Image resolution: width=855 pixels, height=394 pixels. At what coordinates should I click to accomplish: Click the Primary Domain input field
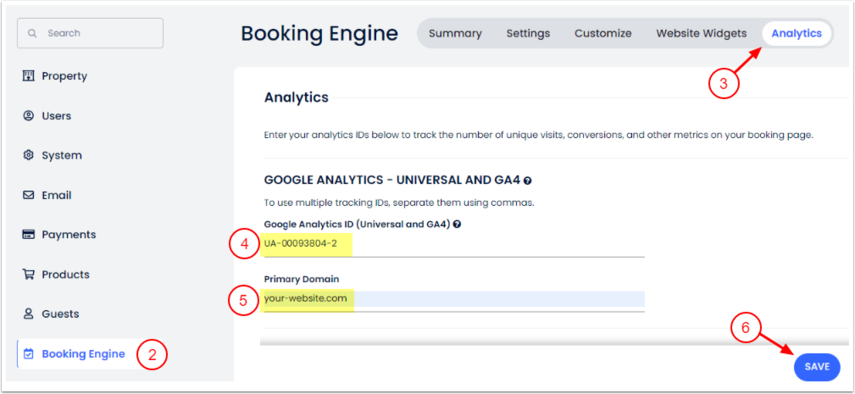(x=454, y=299)
